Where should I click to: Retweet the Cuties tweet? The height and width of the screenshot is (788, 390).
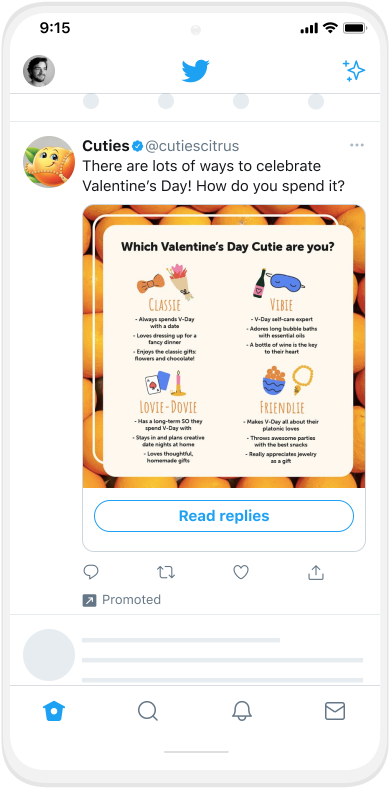[166, 572]
